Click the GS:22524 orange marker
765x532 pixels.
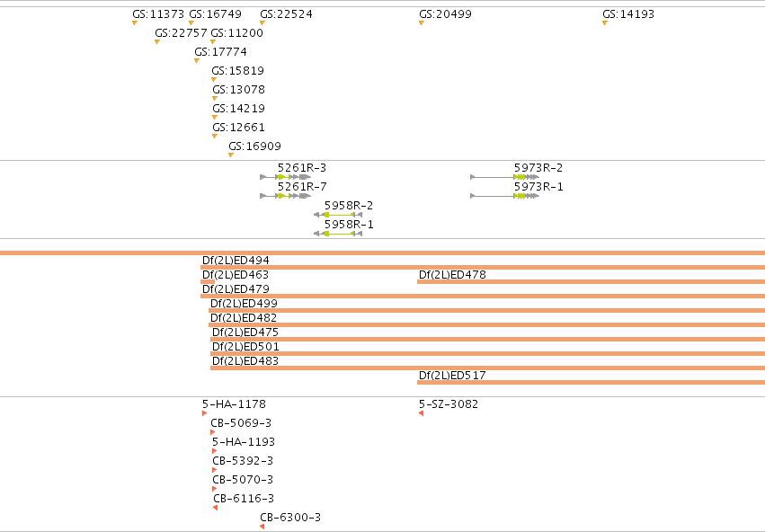click(262, 23)
